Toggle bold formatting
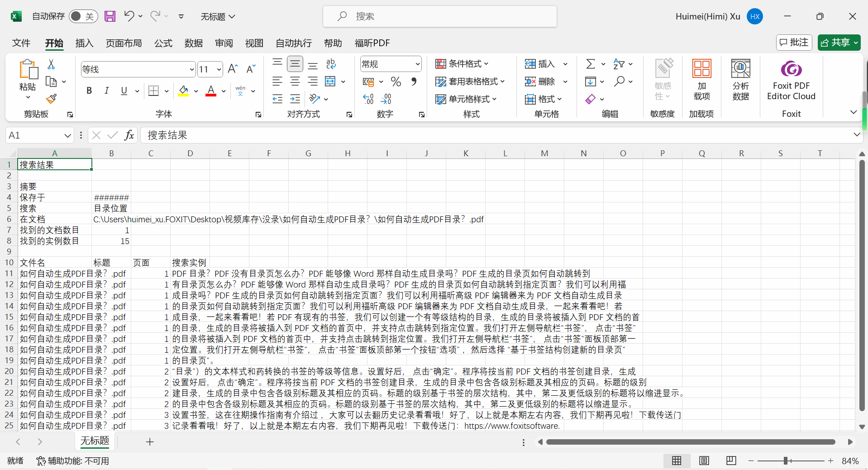 point(89,91)
